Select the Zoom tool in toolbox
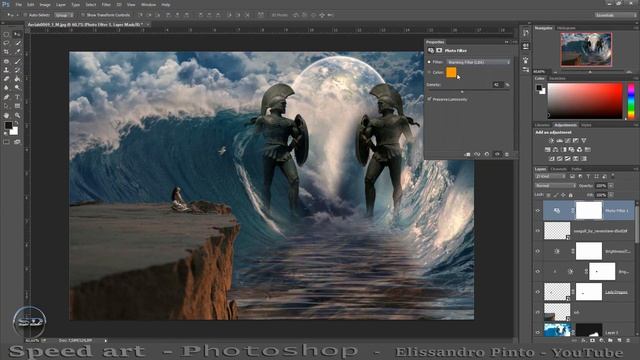This screenshot has width=640, height=360. [18, 116]
